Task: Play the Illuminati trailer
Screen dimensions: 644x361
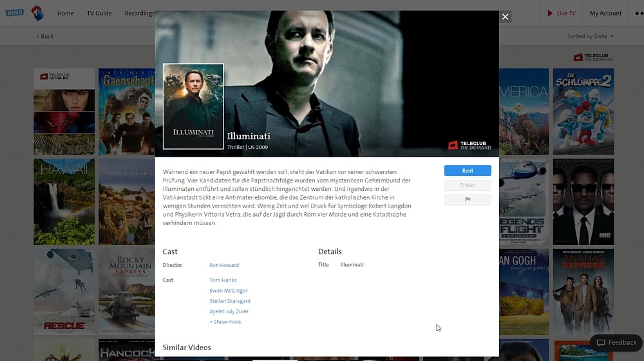Action: (x=468, y=186)
